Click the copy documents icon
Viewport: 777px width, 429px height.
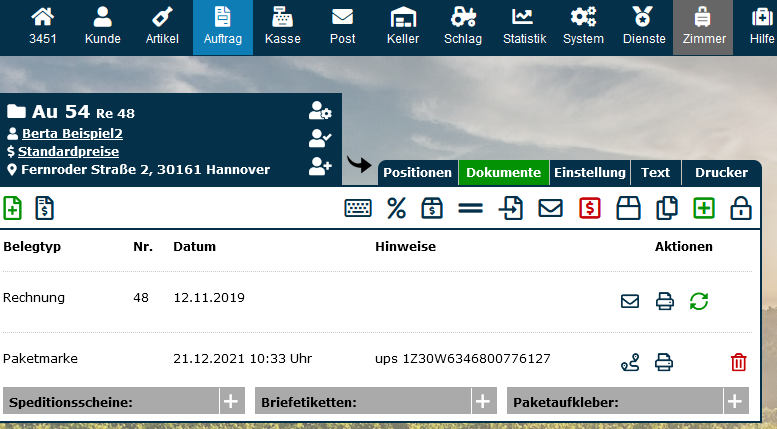click(x=667, y=208)
